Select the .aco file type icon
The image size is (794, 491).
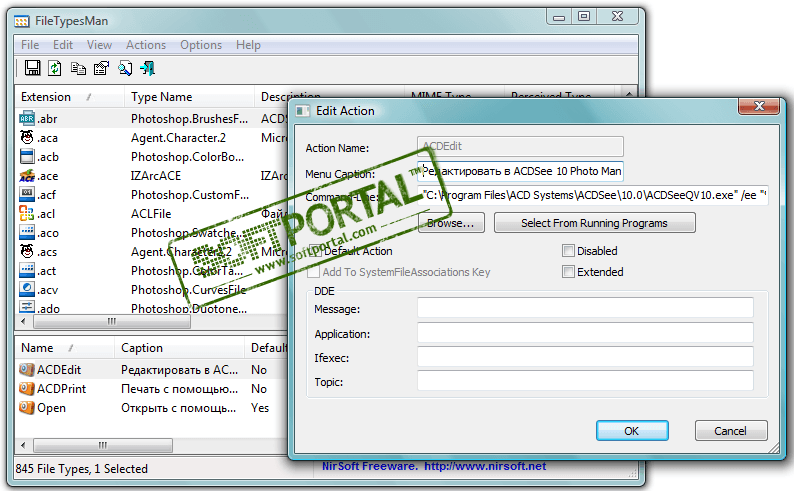tap(27, 232)
